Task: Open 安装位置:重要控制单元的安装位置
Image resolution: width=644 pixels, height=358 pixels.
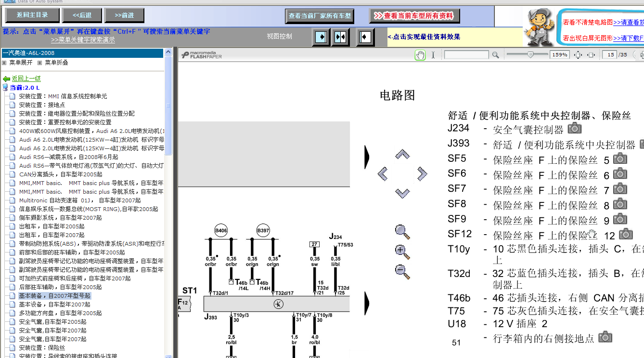Action: (65, 122)
